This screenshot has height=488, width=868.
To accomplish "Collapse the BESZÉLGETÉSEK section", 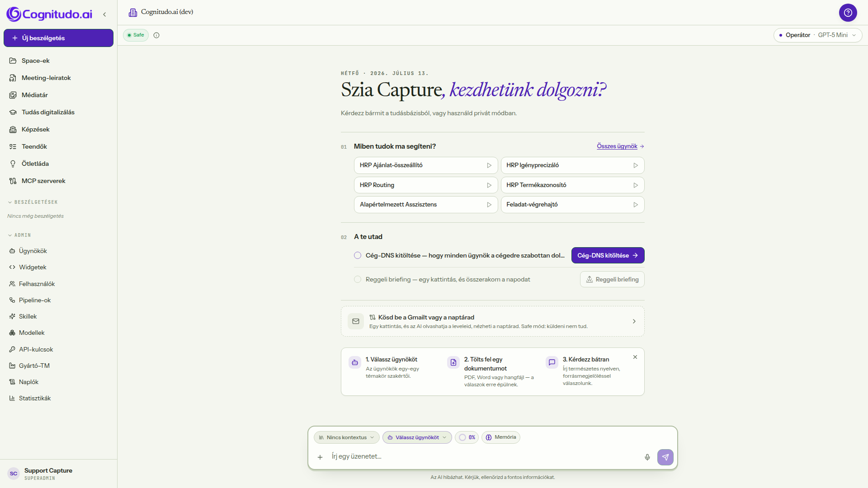I will 33,202.
